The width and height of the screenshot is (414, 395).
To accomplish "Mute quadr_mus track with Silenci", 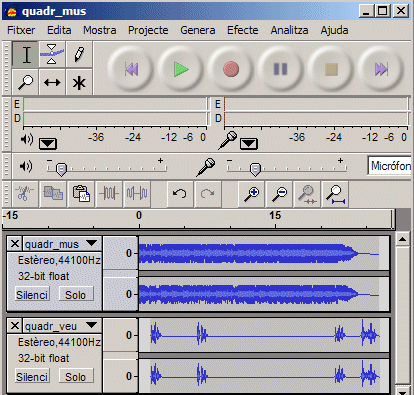I will click(x=32, y=295).
